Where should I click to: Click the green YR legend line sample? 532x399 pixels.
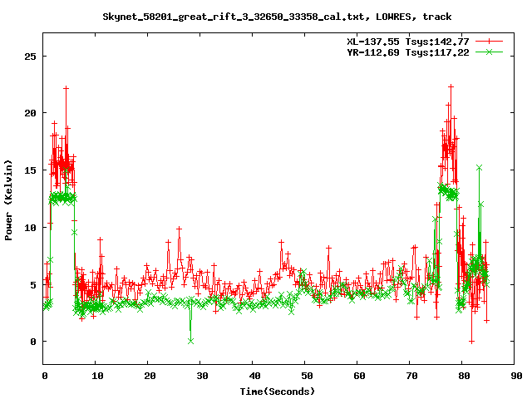(489, 52)
